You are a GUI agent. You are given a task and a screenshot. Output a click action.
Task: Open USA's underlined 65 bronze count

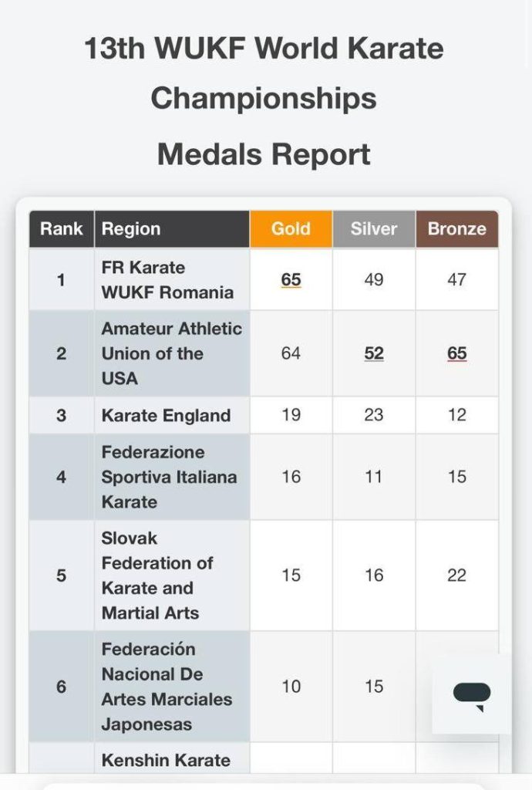457,353
